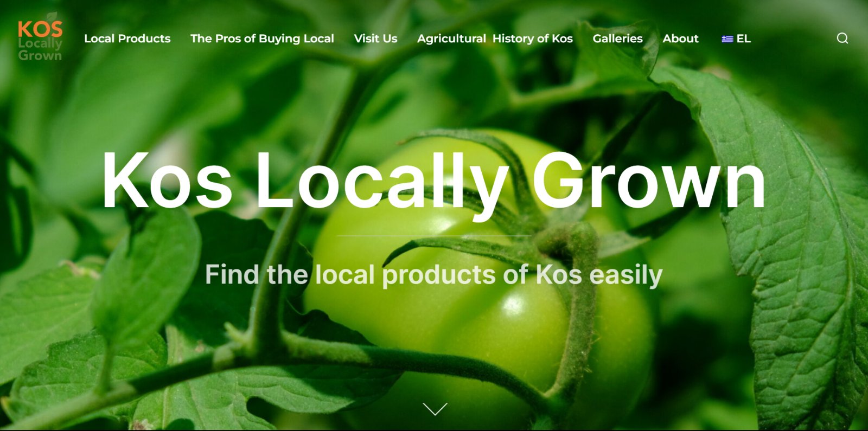Click the thin divider line below heading
Image resolution: width=868 pixels, height=431 pixels.
click(x=433, y=236)
